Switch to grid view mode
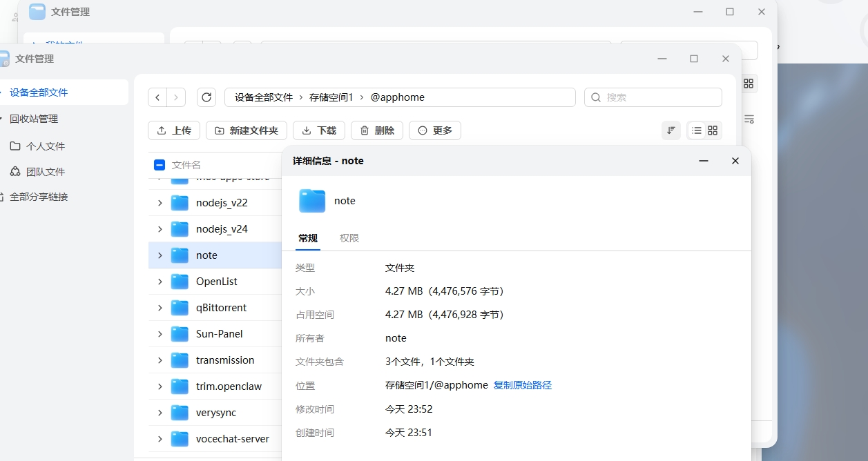868x461 pixels. coord(712,130)
